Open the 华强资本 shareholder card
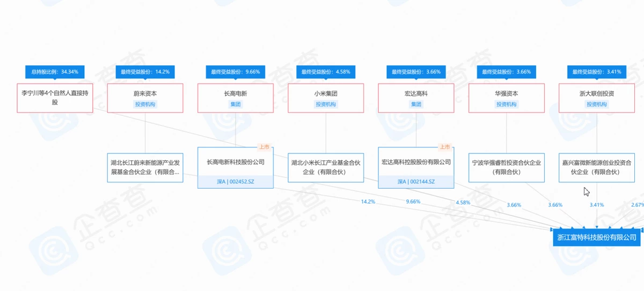The image size is (644, 291). coord(506,98)
